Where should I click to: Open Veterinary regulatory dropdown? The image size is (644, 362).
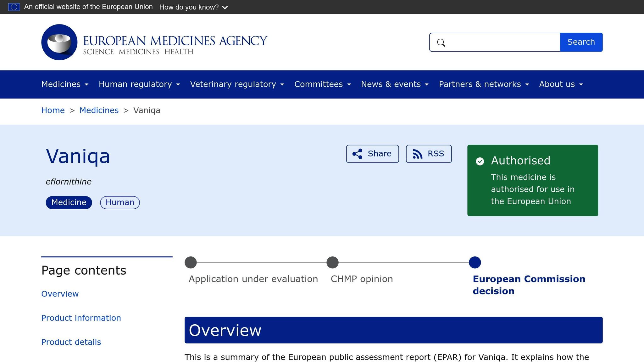(x=237, y=84)
